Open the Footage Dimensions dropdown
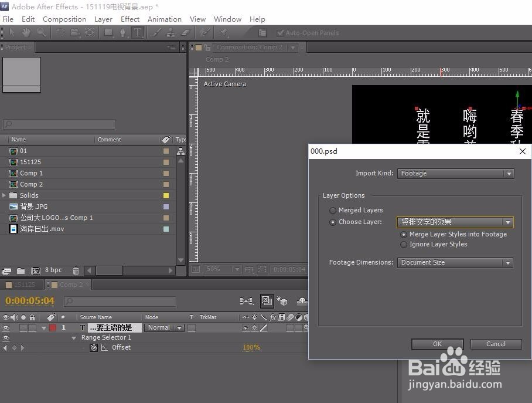This screenshot has height=403, width=532. [x=455, y=263]
